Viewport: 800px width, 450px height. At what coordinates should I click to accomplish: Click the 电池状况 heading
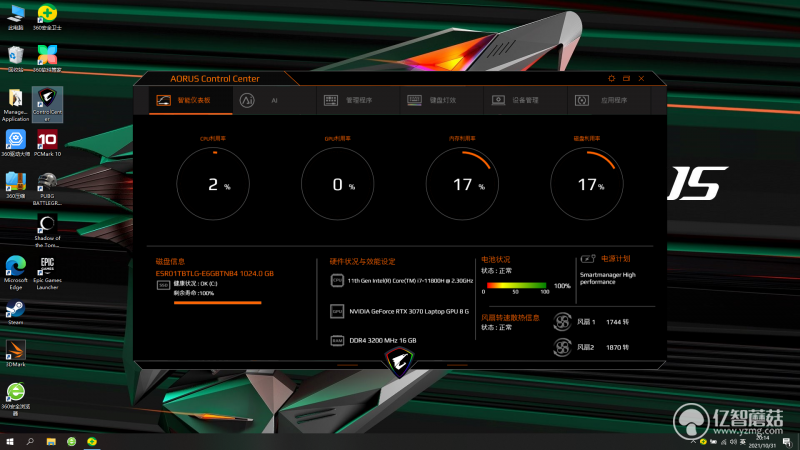point(495,259)
